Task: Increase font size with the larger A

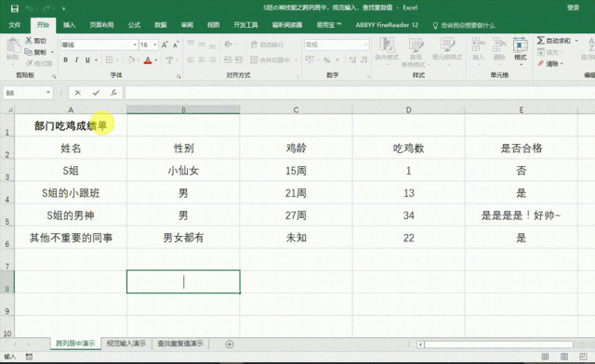Action: 165,45
